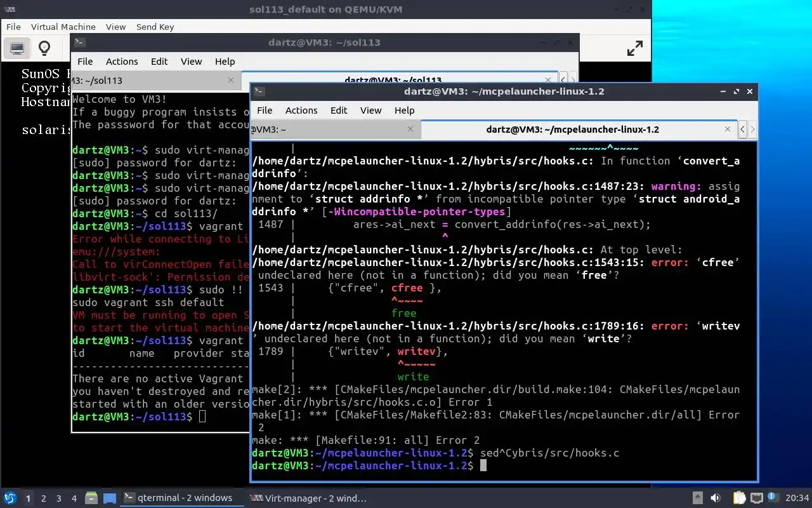
Task: Click the sol113_default virt-manager title bar
Action: 325,9
